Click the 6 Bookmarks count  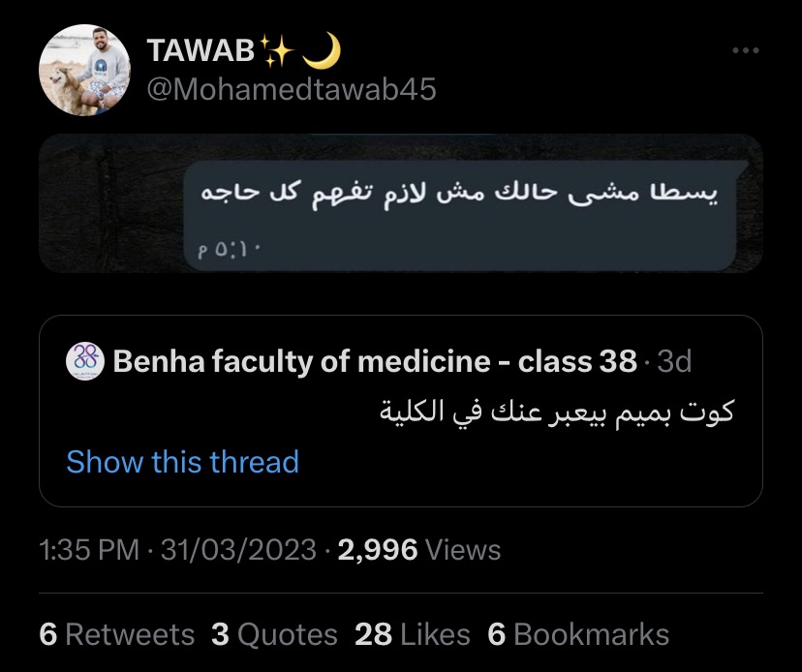[x=578, y=634]
